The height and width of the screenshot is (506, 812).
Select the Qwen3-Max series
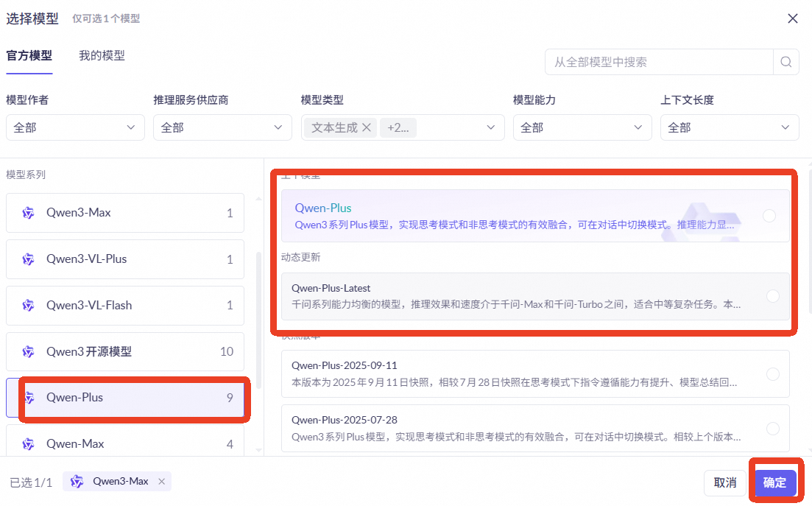(125, 213)
